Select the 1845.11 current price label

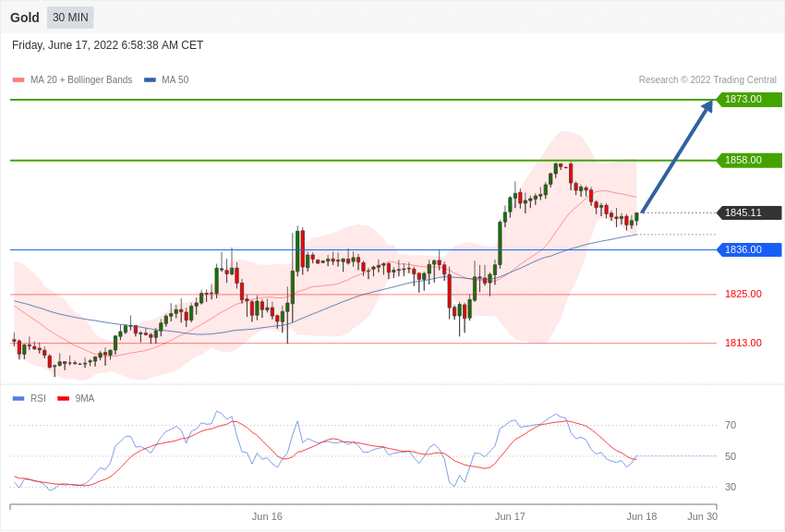point(749,212)
